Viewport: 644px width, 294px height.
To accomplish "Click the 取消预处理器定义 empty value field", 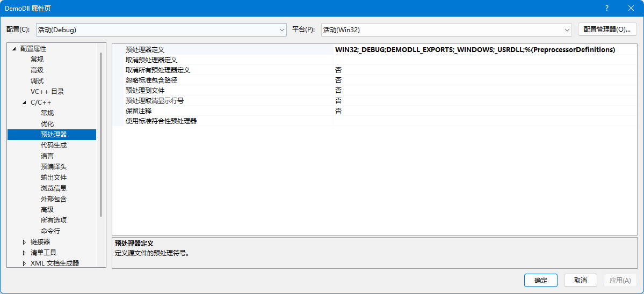I will coord(483,60).
